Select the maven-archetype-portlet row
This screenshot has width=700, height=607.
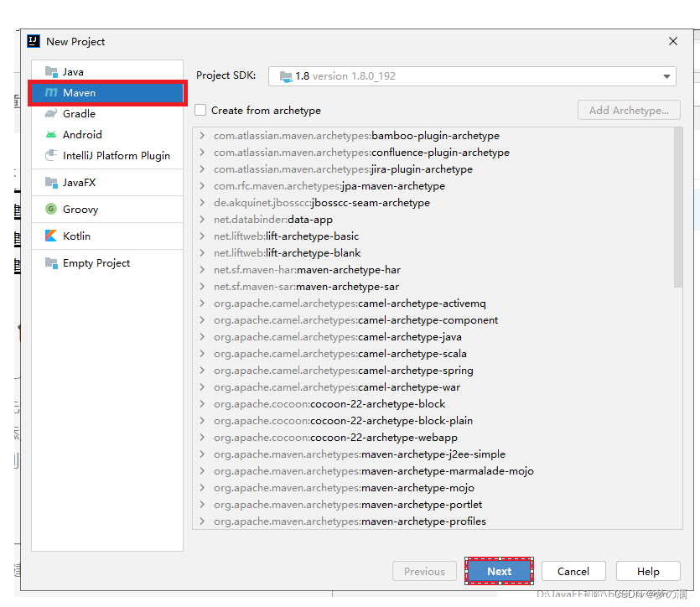pos(433,505)
